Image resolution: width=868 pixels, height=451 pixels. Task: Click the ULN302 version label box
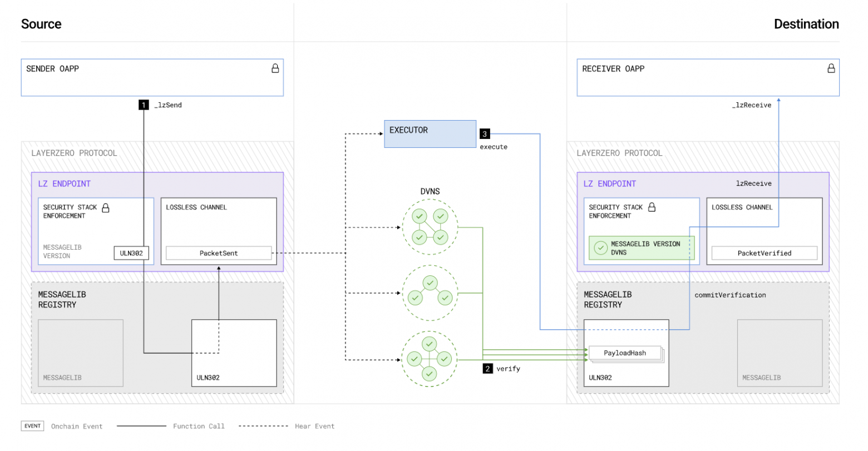(x=132, y=253)
